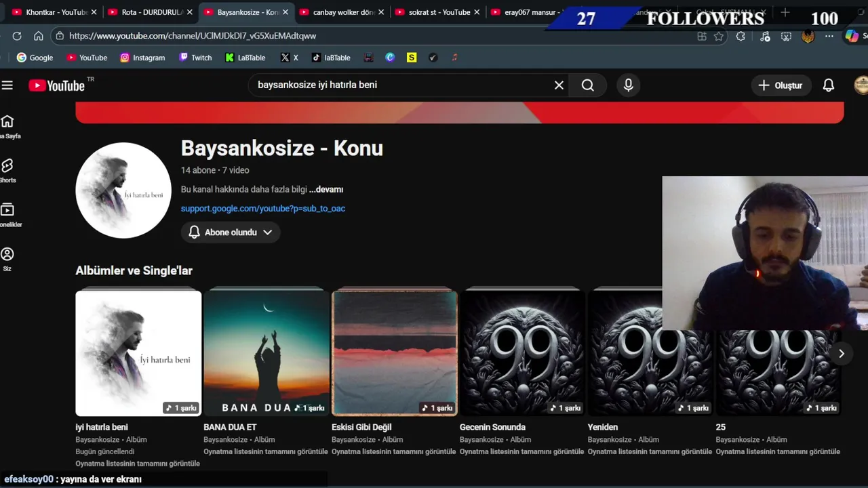Image resolution: width=868 pixels, height=488 pixels.
Task: Open the browser three-dots menu
Action: [x=829, y=37]
